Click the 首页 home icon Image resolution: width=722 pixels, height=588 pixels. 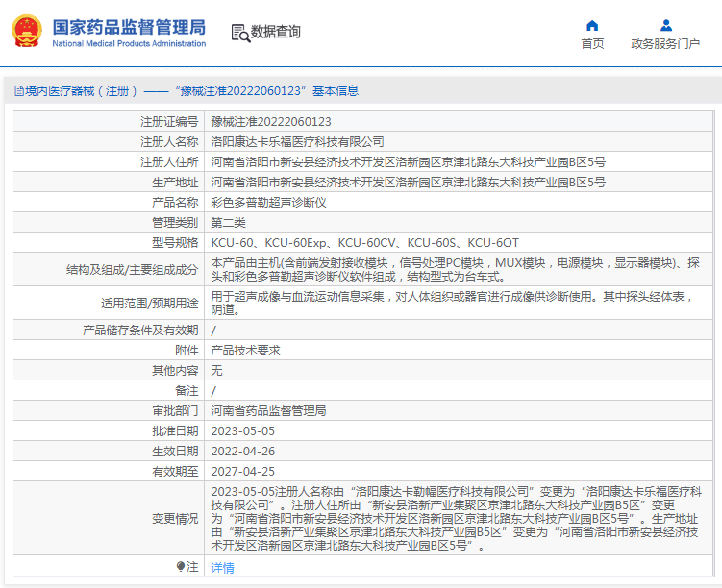(592, 25)
